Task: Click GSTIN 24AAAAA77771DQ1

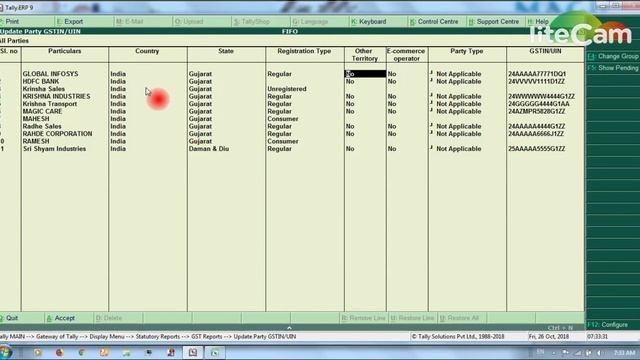Action: (x=537, y=74)
